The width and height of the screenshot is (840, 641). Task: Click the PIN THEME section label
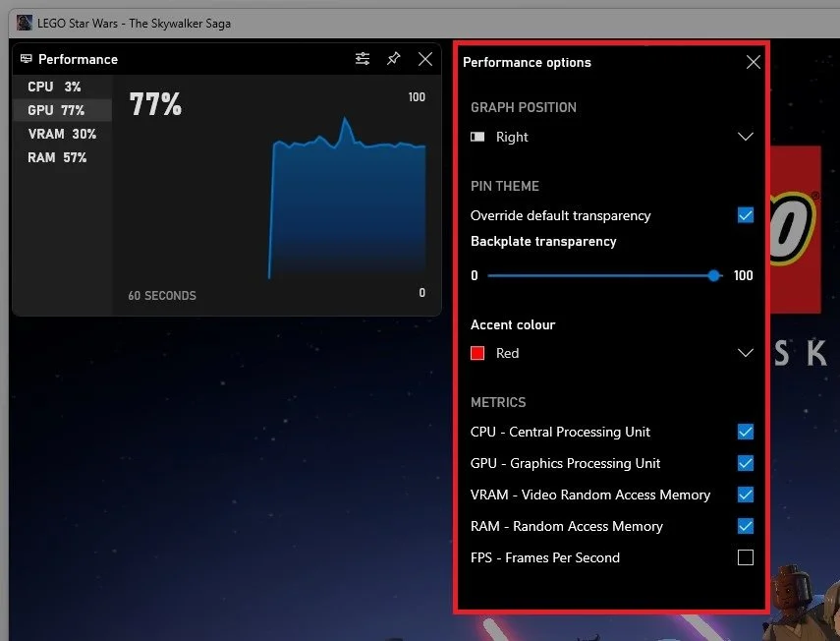point(505,186)
